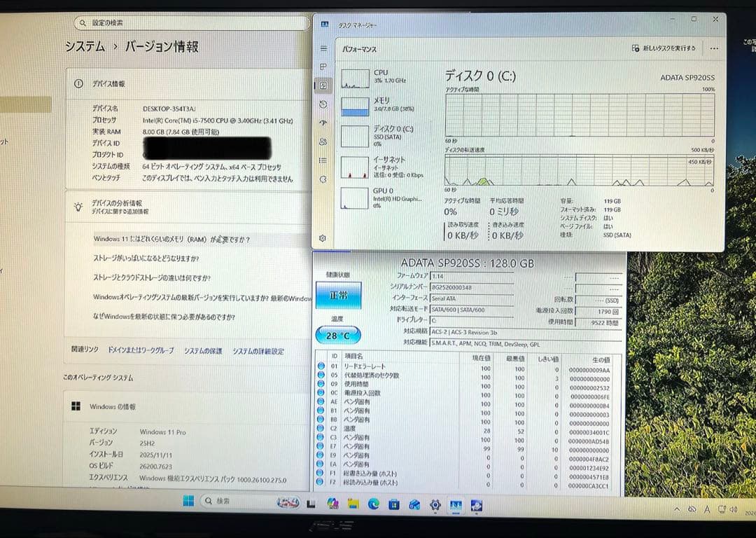Open Services view in Task Manager sidebar
Image resolution: width=756 pixels, height=538 pixels.
(323, 180)
